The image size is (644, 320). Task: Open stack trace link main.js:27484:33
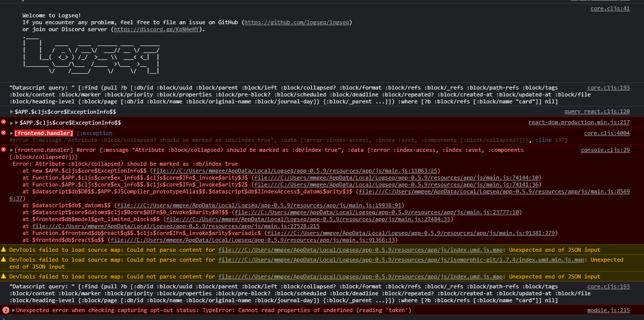(x=308, y=219)
